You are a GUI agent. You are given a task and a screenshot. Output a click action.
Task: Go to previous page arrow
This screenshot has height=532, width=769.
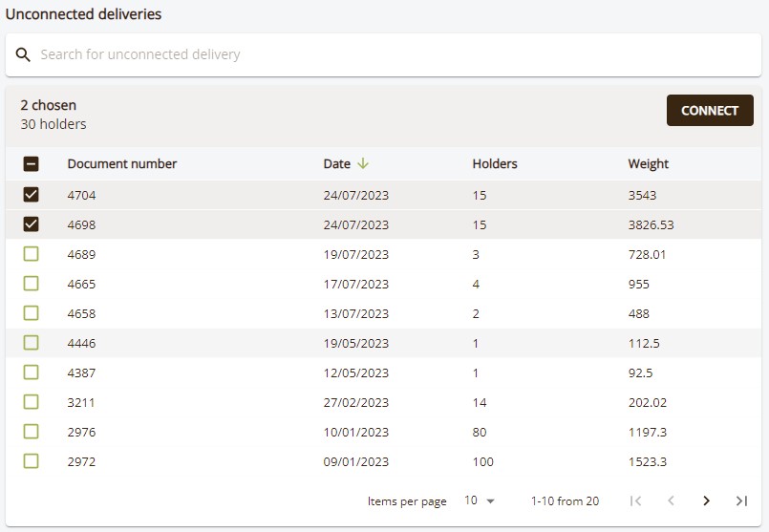pos(671,500)
